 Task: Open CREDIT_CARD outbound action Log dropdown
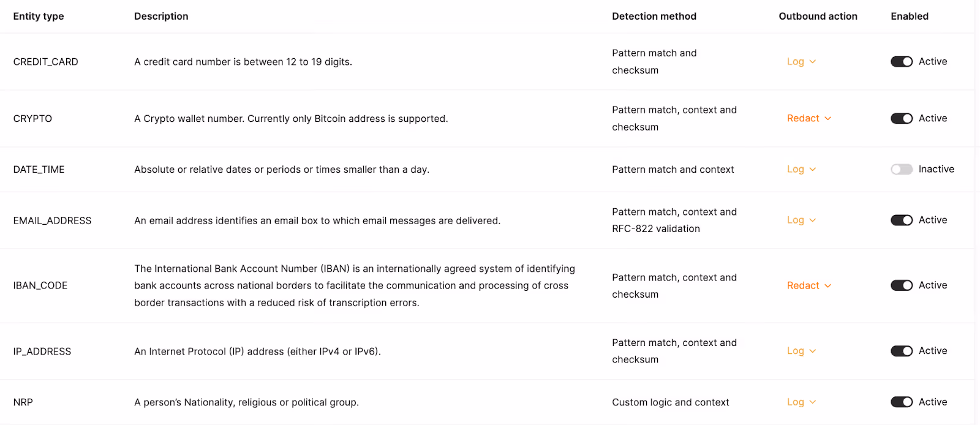[801, 61]
